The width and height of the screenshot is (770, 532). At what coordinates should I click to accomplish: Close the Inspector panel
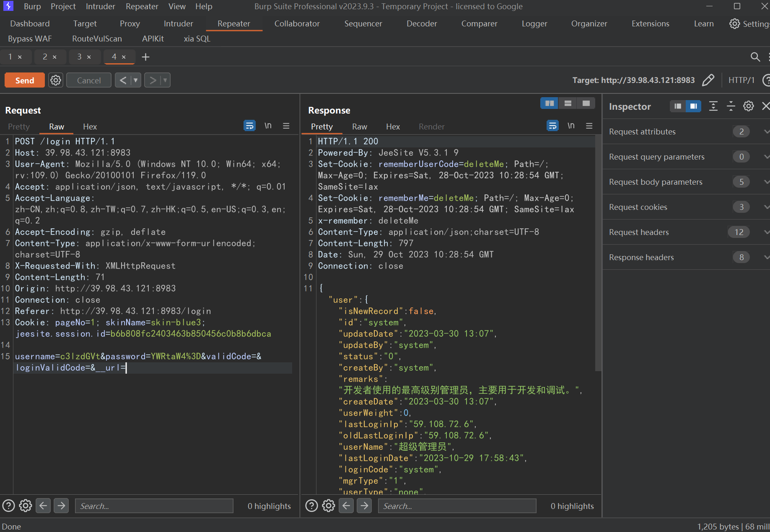tap(765, 106)
